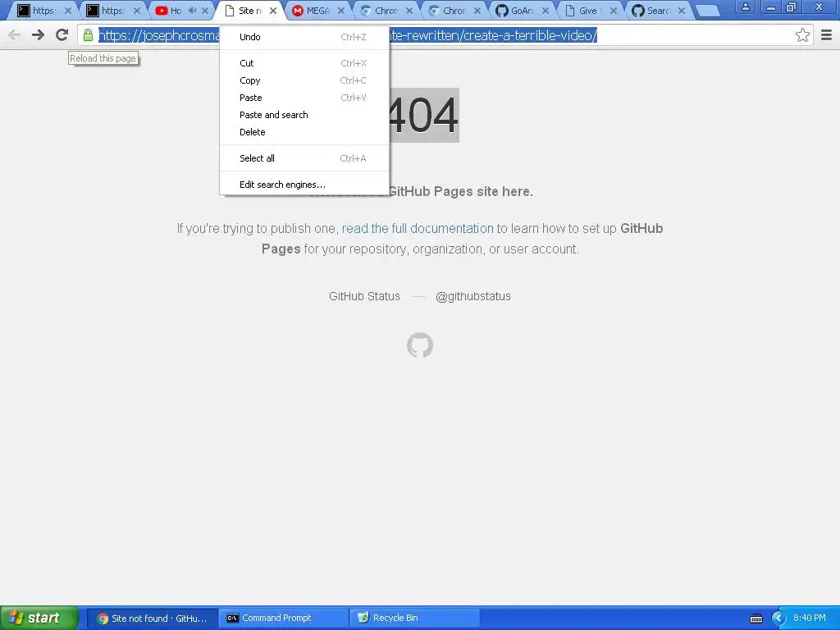Activate the Recycle Bin taskbar button

[414, 619]
